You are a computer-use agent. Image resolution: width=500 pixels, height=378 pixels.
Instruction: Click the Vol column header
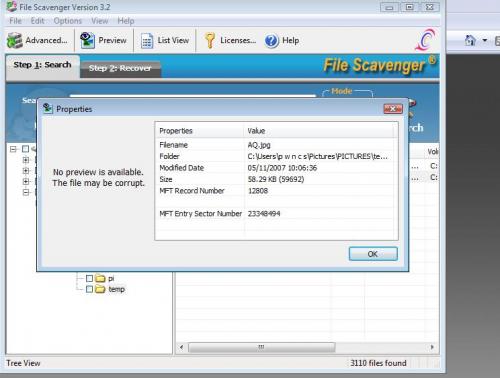(x=432, y=152)
